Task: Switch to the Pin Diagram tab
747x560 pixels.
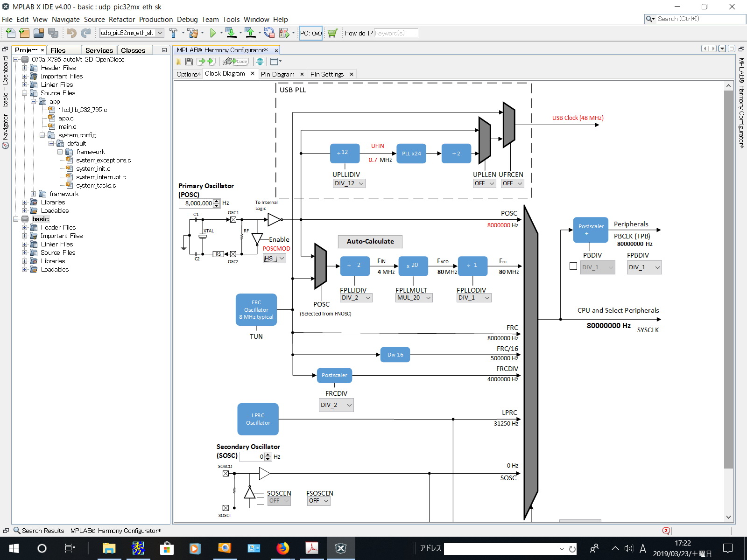Action: coord(277,74)
